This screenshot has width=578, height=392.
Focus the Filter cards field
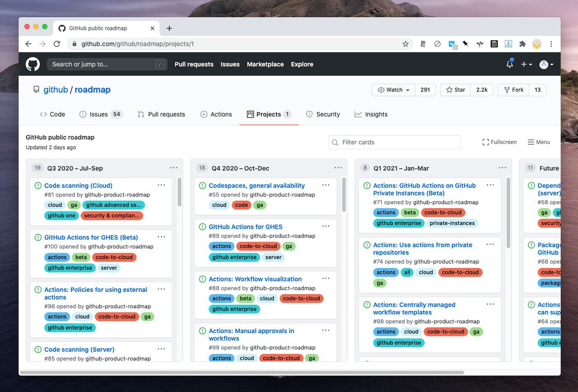click(394, 142)
